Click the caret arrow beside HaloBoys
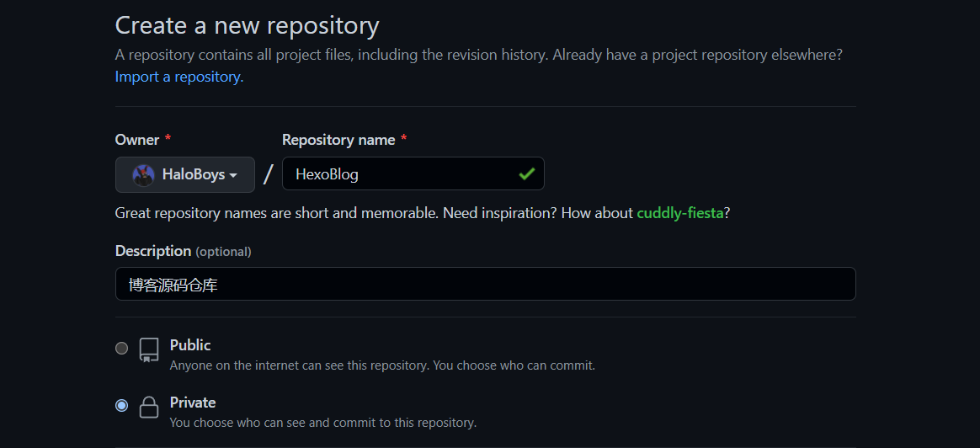Viewport: 980px width, 448px height. click(233, 176)
